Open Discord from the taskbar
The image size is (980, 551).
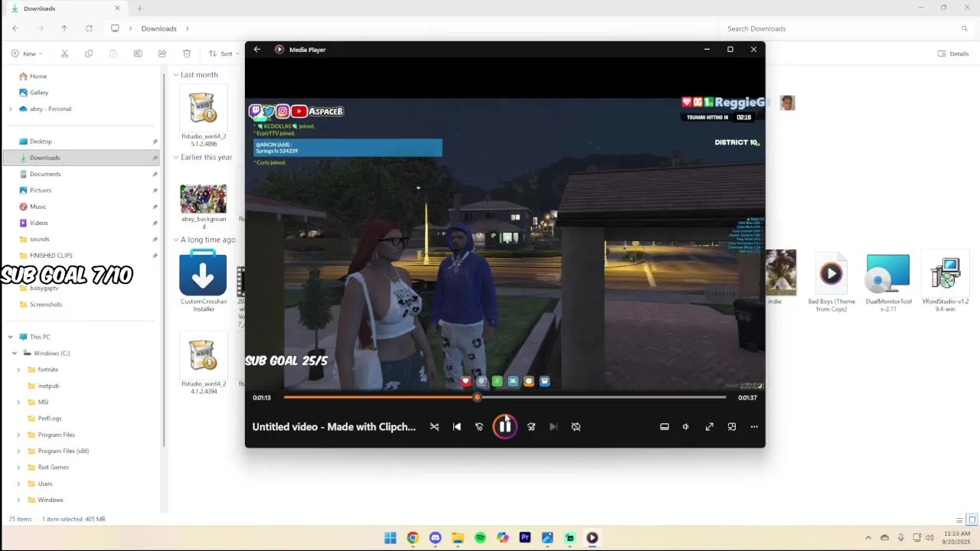click(x=436, y=538)
